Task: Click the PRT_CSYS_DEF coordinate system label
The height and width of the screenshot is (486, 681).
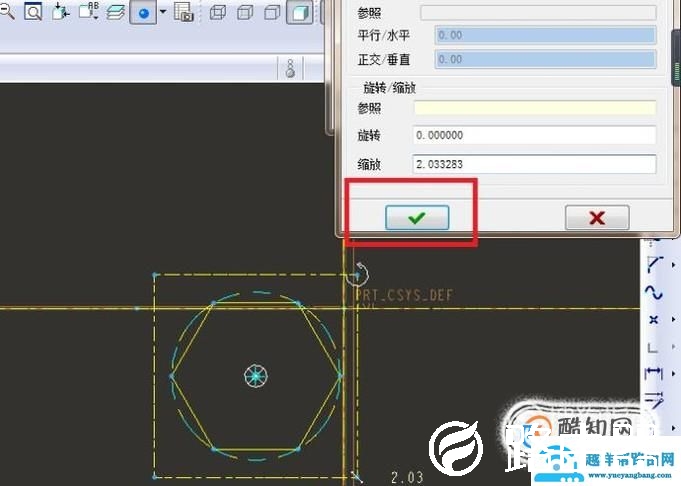Action: [404, 296]
